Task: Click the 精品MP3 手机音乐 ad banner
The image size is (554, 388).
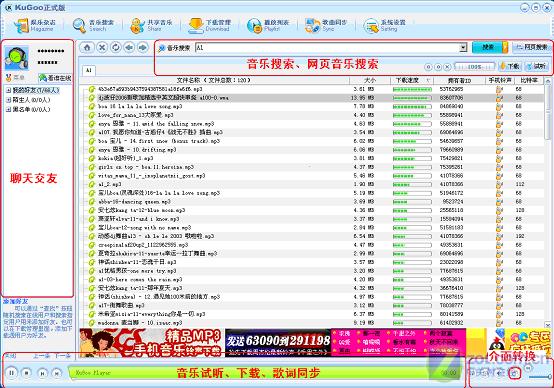Action: coord(151,342)
